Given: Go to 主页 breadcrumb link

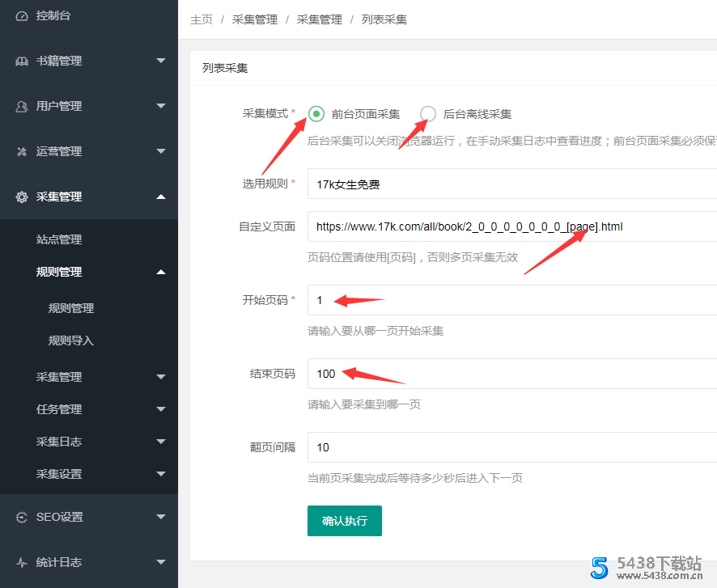Looking at the screenshot, I should [x=202, y=19].
